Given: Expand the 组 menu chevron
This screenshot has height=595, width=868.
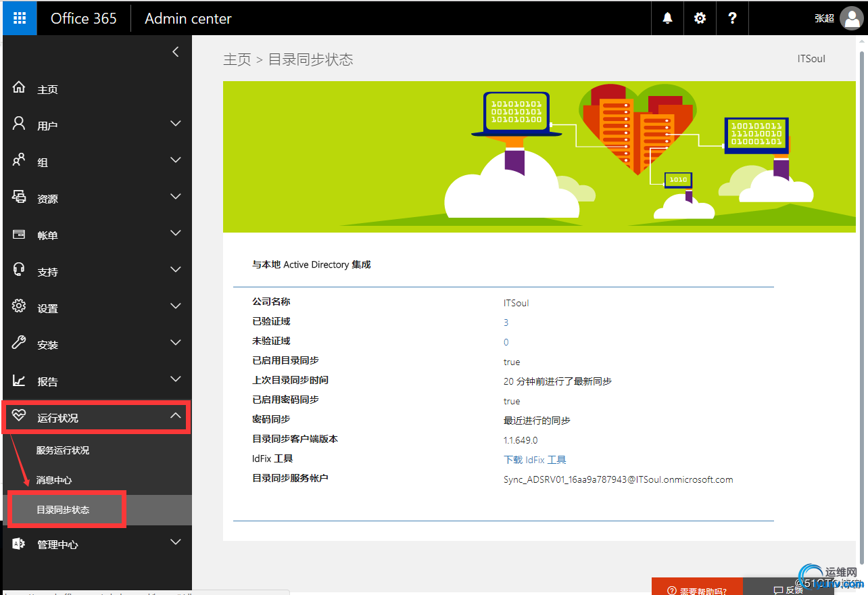Looking at the screenshot, I should (176, 160).
